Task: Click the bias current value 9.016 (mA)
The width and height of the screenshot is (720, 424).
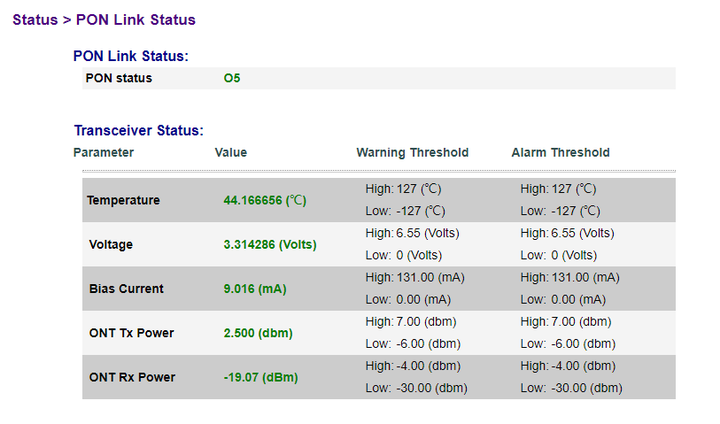Action: pyautogui.click(x=255, y=288)
